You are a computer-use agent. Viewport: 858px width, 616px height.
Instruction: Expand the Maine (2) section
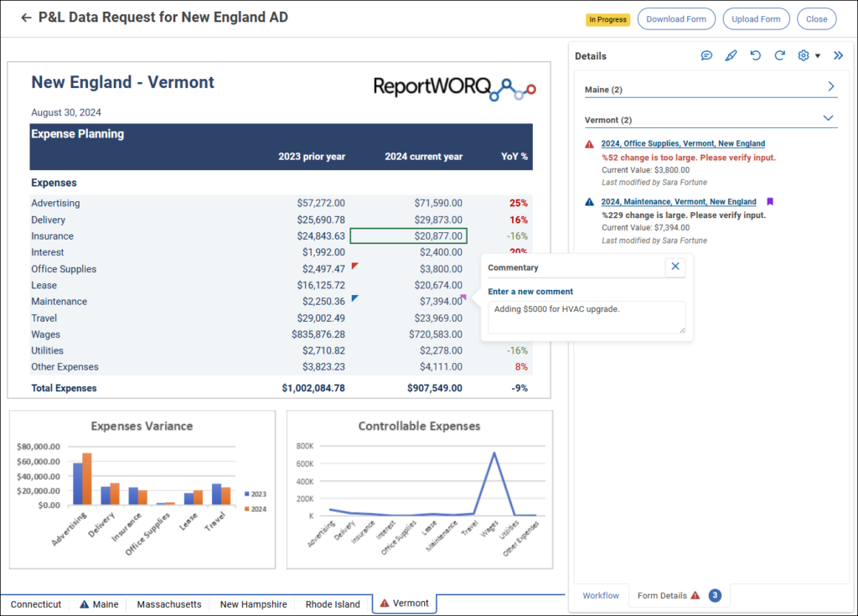coord(830,86)
